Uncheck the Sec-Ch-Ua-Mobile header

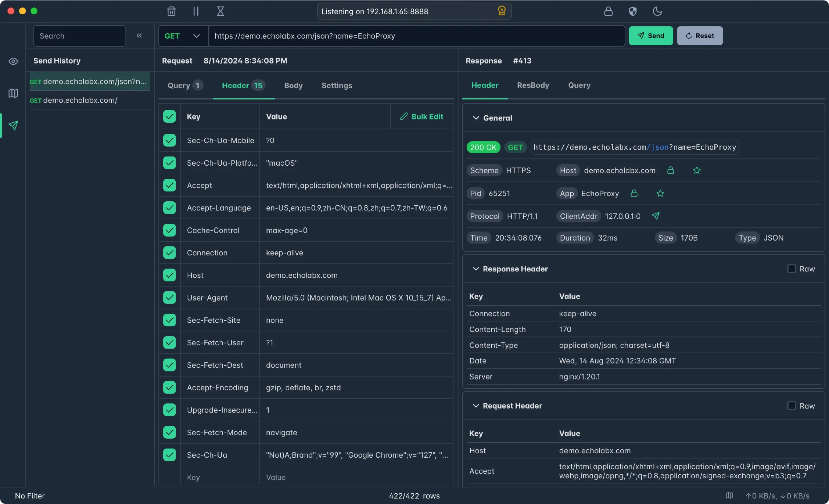pos(169,140)
